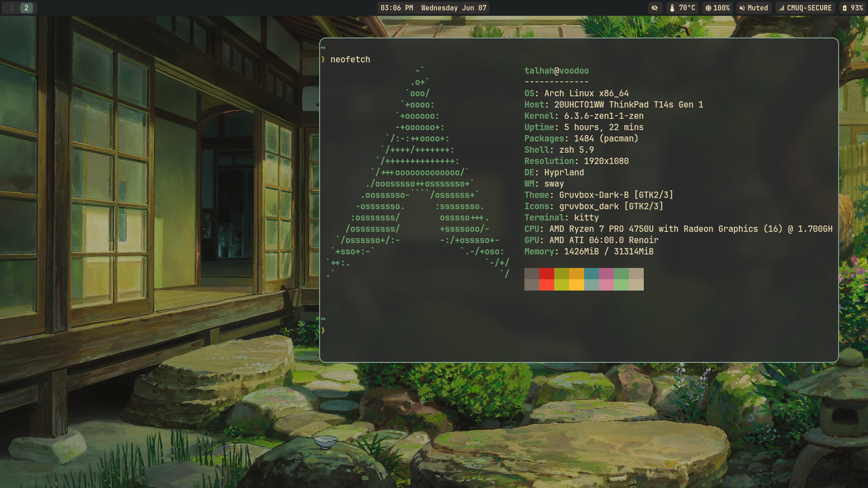Click the brightness sun icon beside 100%

(x=708, y=8)
